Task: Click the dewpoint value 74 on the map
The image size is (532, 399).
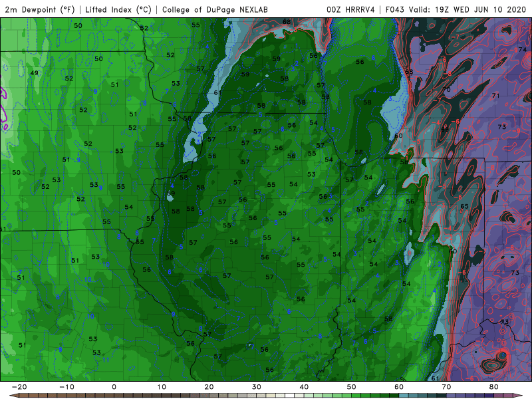Action: (x=523, y=49)
